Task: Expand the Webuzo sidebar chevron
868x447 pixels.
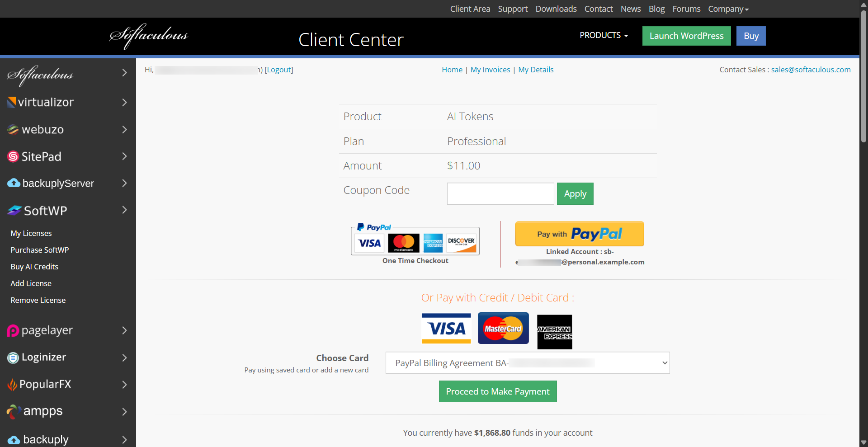Action: [x=124, y=130]
